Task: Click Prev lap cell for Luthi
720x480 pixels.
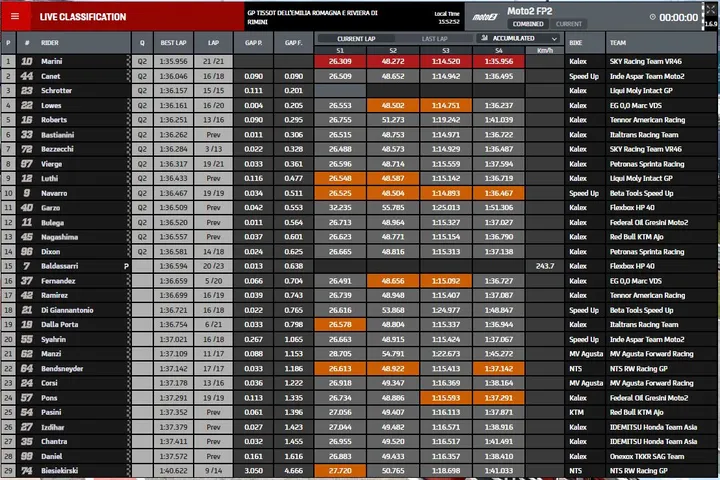Action: (x=214, y=178)
